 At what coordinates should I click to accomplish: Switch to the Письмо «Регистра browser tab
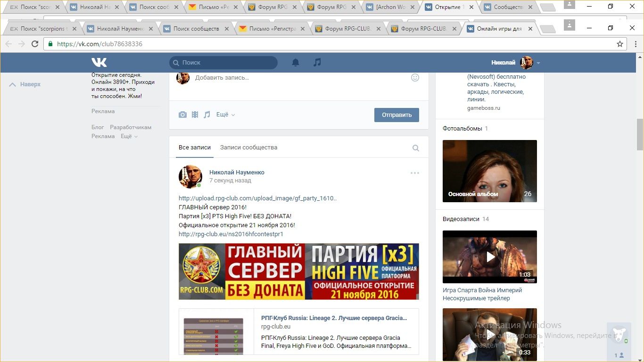tap(272, 29)
